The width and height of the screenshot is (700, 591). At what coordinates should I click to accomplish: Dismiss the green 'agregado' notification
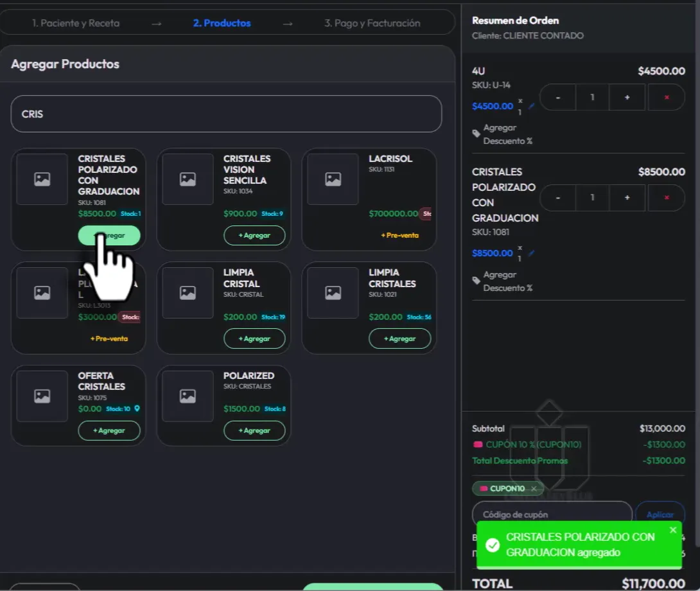[673, 530]
